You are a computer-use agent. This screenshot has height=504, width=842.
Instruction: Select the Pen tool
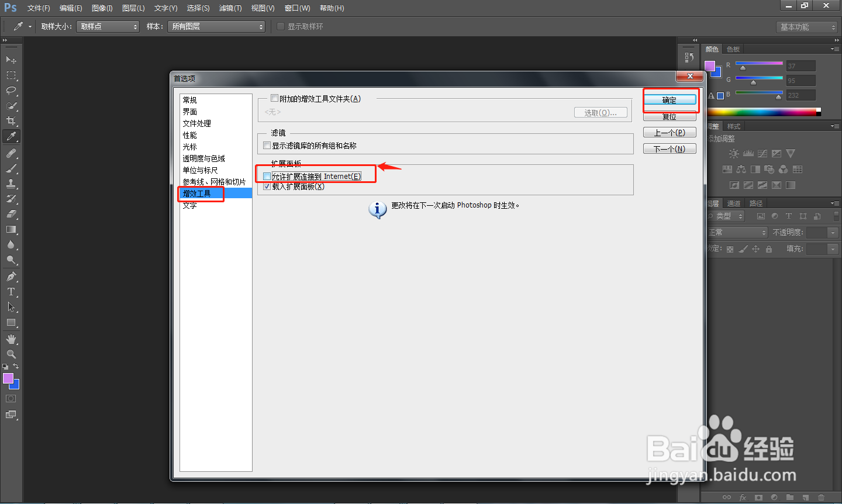[11, 277]
